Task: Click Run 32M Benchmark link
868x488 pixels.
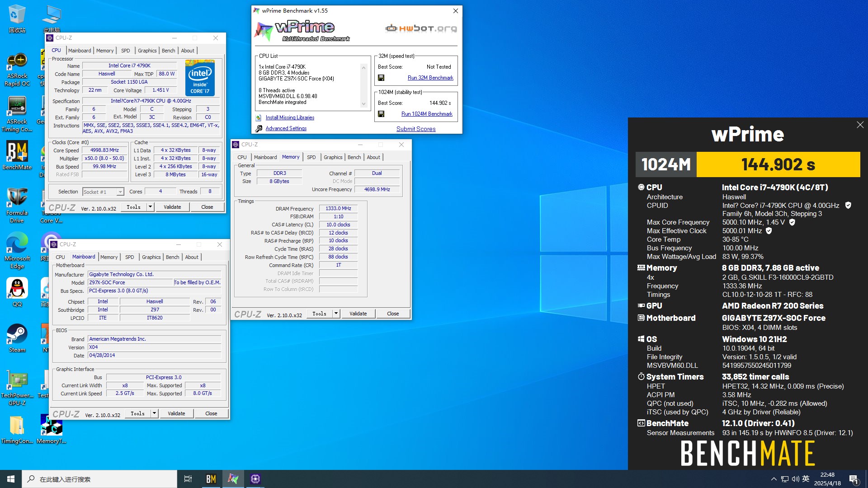Action: (430, 78)
